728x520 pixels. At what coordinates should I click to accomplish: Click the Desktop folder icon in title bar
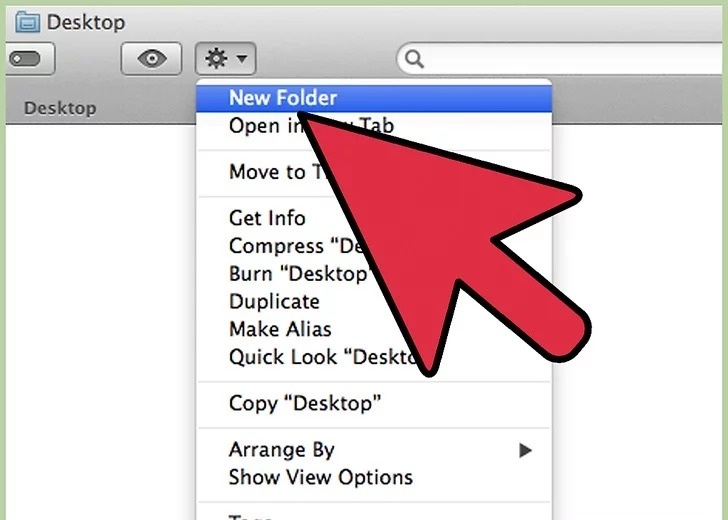pos(27,22)
